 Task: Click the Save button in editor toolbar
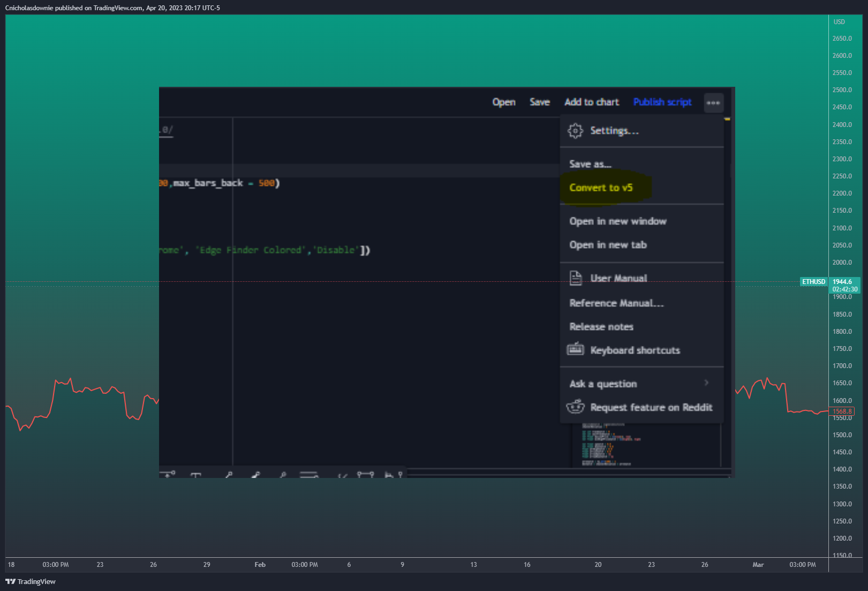point(540,102)
